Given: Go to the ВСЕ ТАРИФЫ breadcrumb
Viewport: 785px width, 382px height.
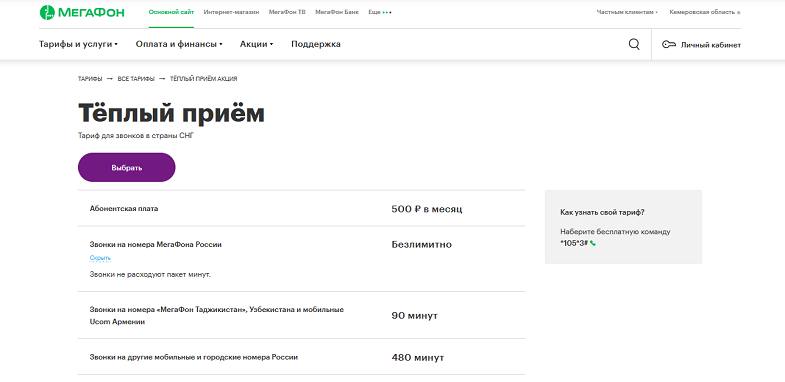Looking at the screenshot, I should pos(136,79).
